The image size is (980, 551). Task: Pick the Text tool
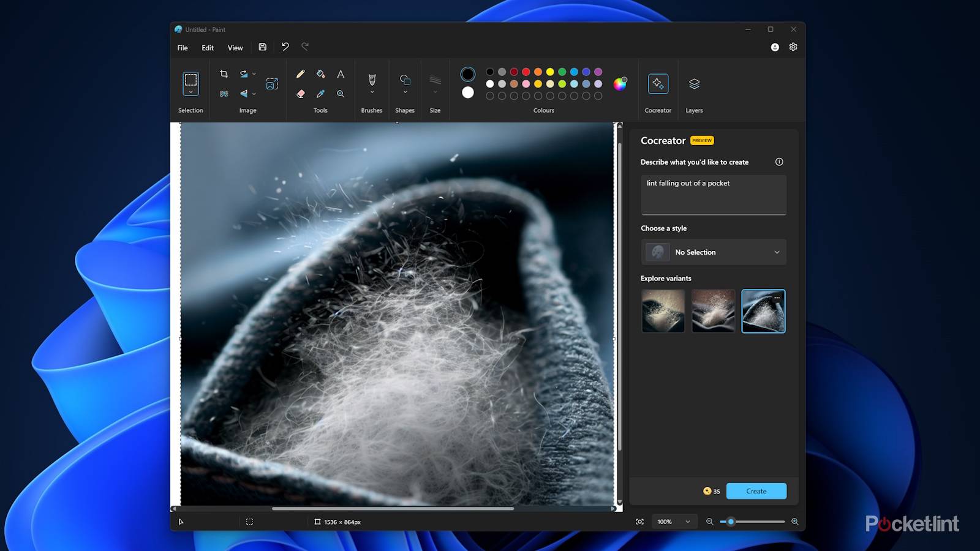[341, 74]
